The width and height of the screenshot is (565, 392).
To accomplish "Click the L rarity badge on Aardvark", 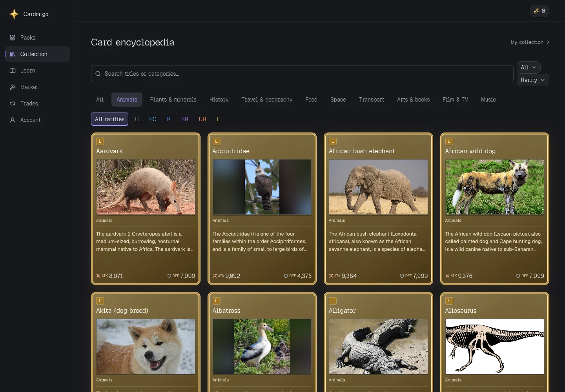I will (x=100, y=141).
